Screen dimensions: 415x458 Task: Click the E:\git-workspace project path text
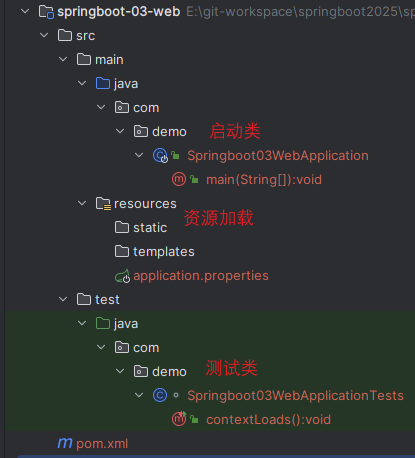(300, 12)
